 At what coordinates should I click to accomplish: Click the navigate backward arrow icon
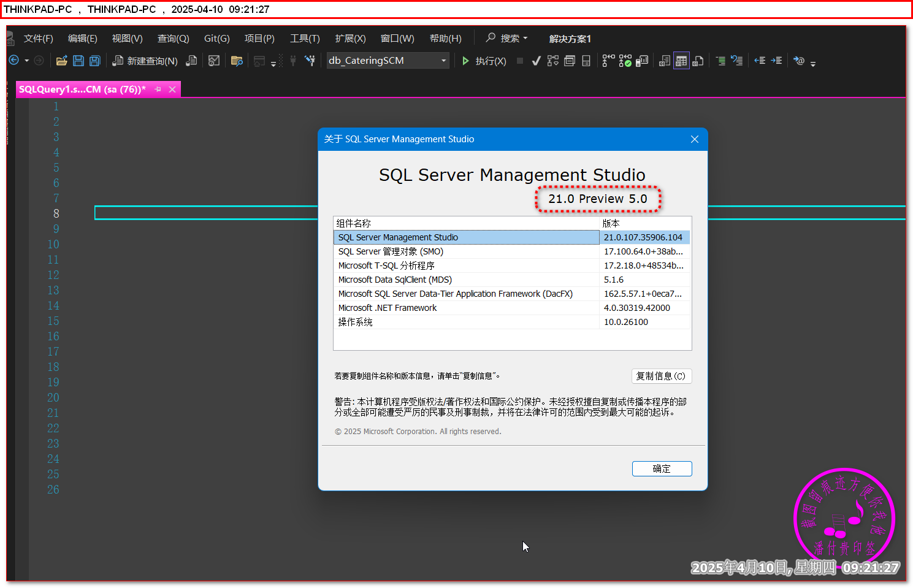click(x=13, y=60)
